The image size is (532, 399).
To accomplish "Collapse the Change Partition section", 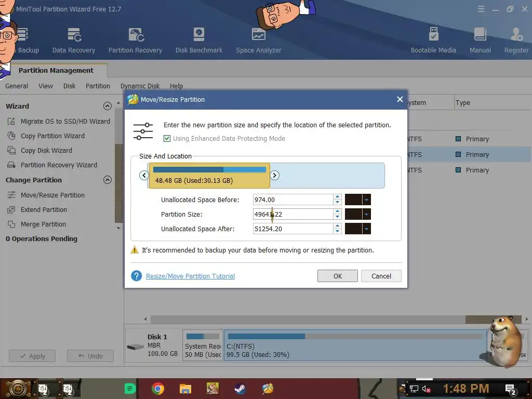I will [107, 180].
